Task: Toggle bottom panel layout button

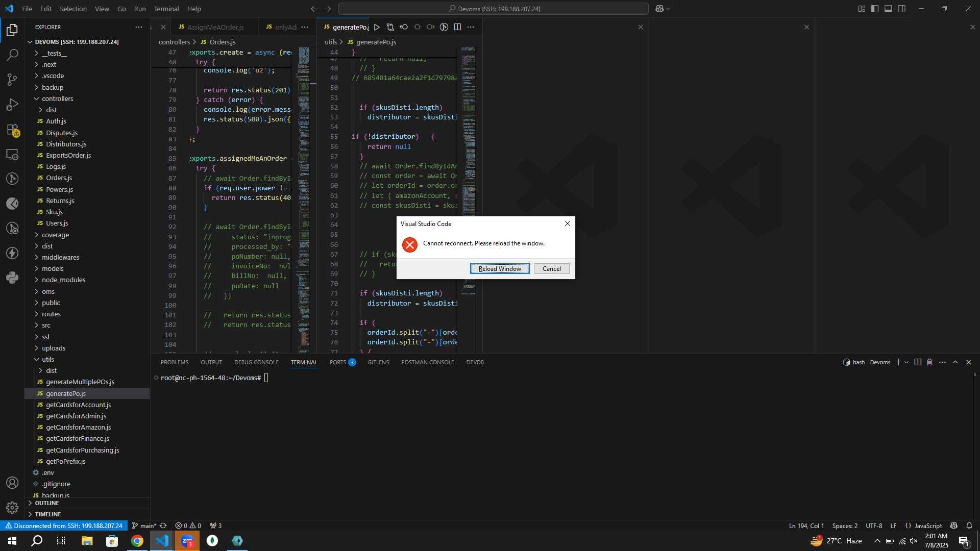Action: tap(888, 9)
